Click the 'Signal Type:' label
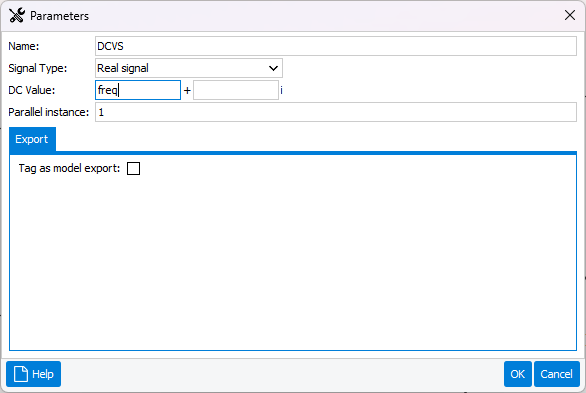This screenshot has height=393, width=586. [x=38, y=68]
